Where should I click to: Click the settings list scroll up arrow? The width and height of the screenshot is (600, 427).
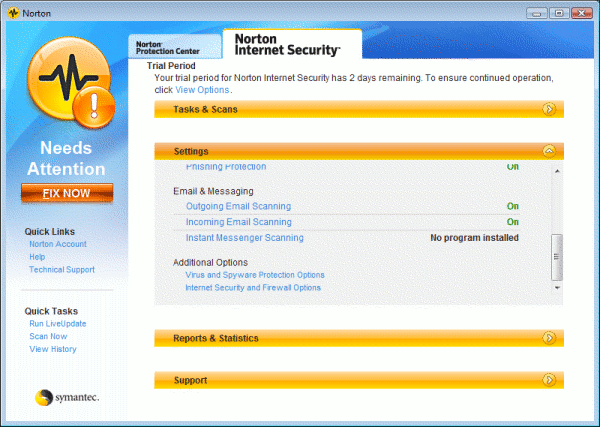(x=557, y=171)
